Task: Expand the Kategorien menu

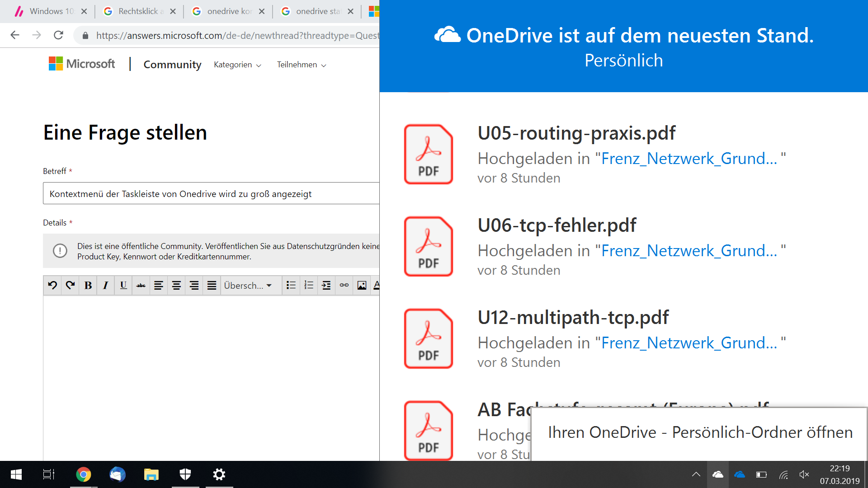Action: click(238, 65)
